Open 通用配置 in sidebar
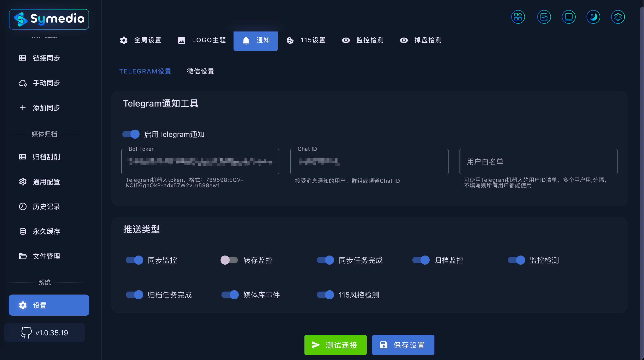This screenshot has width=644, height=360. (49, 182)
